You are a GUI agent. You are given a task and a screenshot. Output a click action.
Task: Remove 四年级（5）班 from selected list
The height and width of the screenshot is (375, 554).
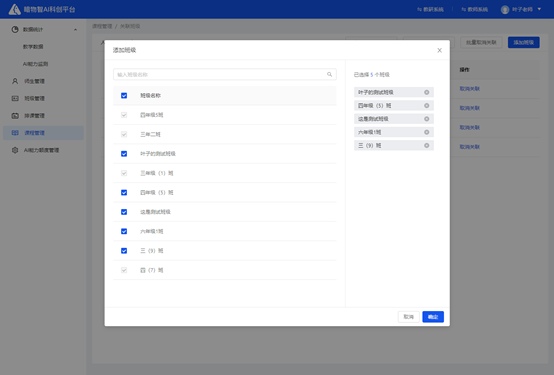426,106
